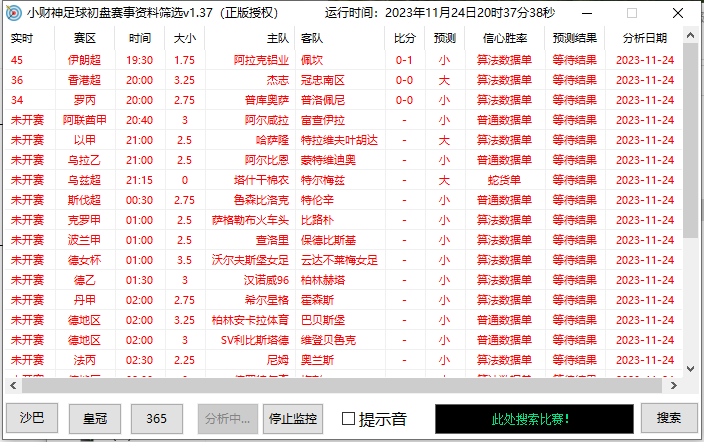Select the 分析日期 column header
Screen dimensions: 704x442
pyautogui.click(x=644, y=38)
